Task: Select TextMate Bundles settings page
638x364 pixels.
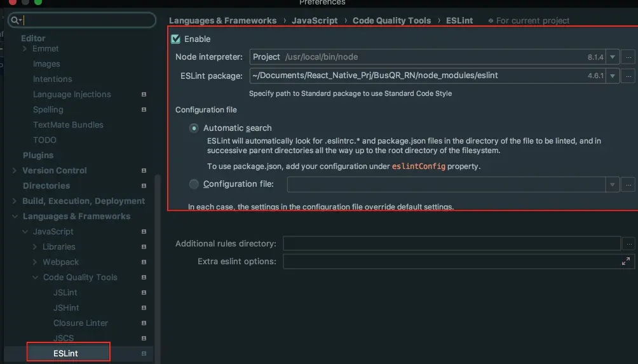Action: pos(69,125)
